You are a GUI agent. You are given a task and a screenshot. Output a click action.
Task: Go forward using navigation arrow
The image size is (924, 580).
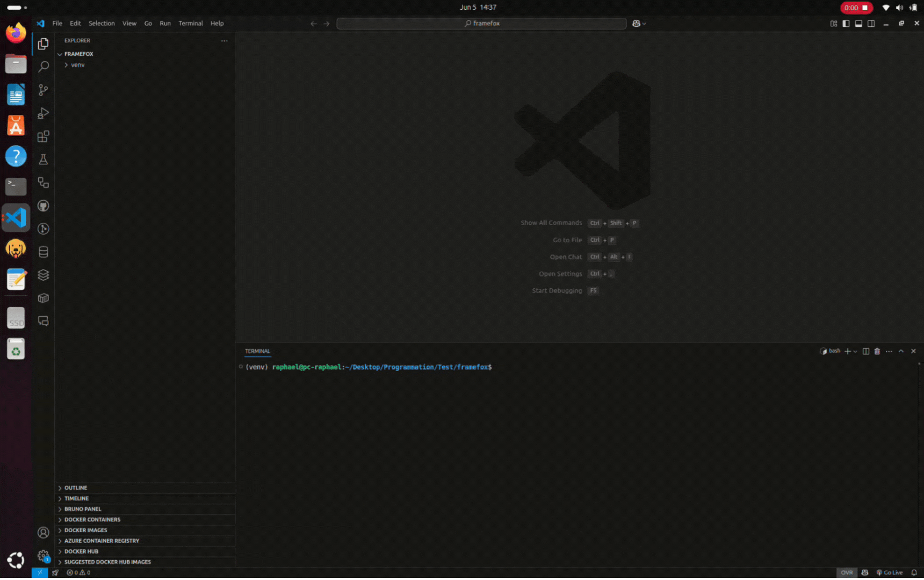point(326,24)
